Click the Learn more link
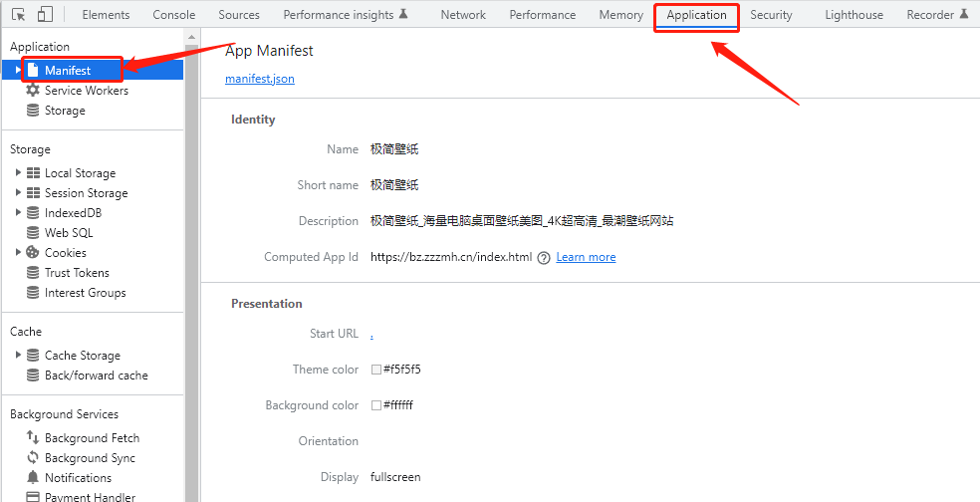Screen dimensions: 980x502 coord(586,257)
